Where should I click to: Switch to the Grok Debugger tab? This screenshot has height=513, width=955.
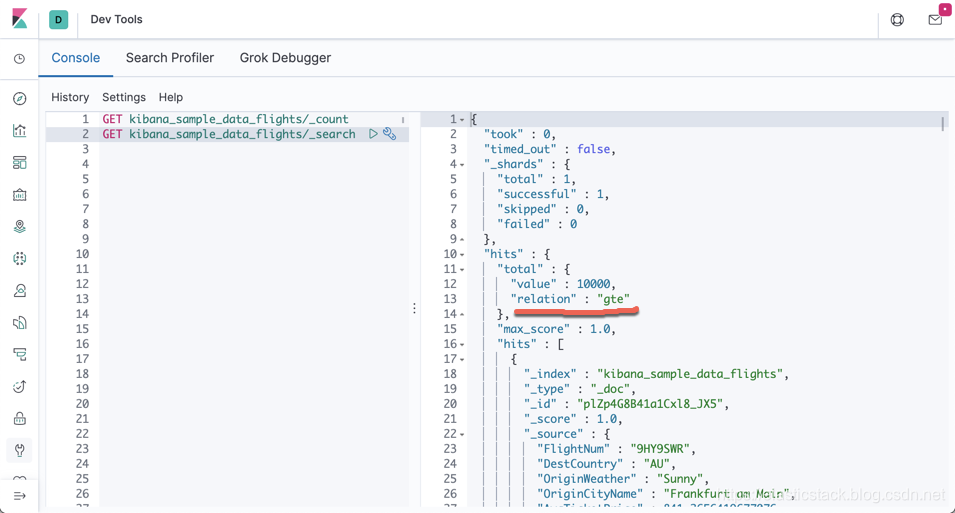[x=285, y=58]
